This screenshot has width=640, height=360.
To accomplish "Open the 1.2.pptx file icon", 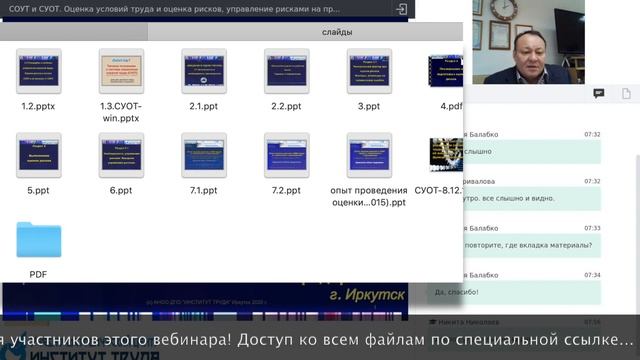I will tap(39, 71).
